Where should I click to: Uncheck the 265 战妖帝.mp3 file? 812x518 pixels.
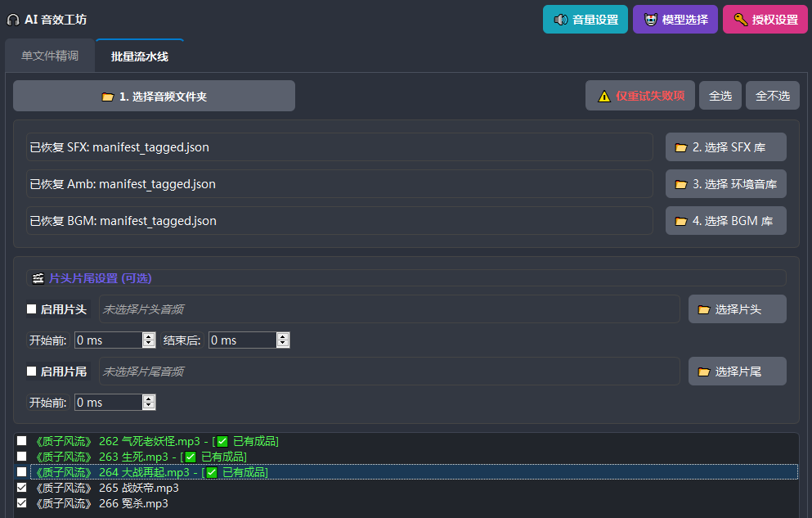click(22, 488)
